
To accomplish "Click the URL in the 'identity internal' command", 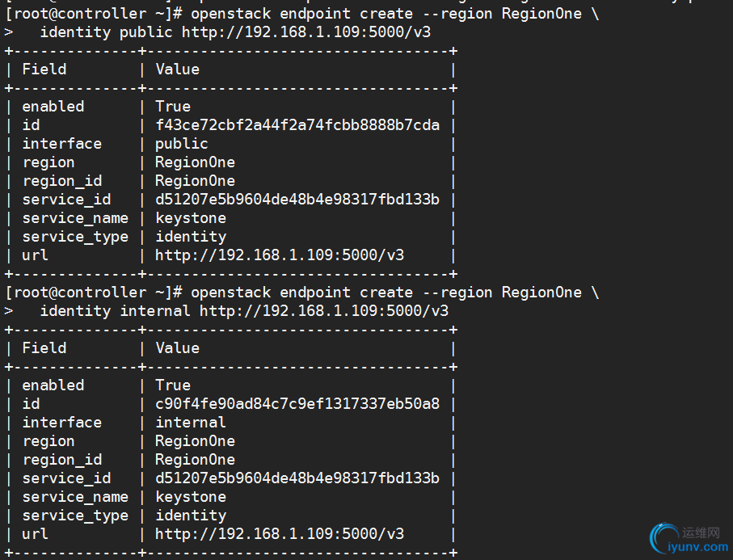I will point(324,311).
